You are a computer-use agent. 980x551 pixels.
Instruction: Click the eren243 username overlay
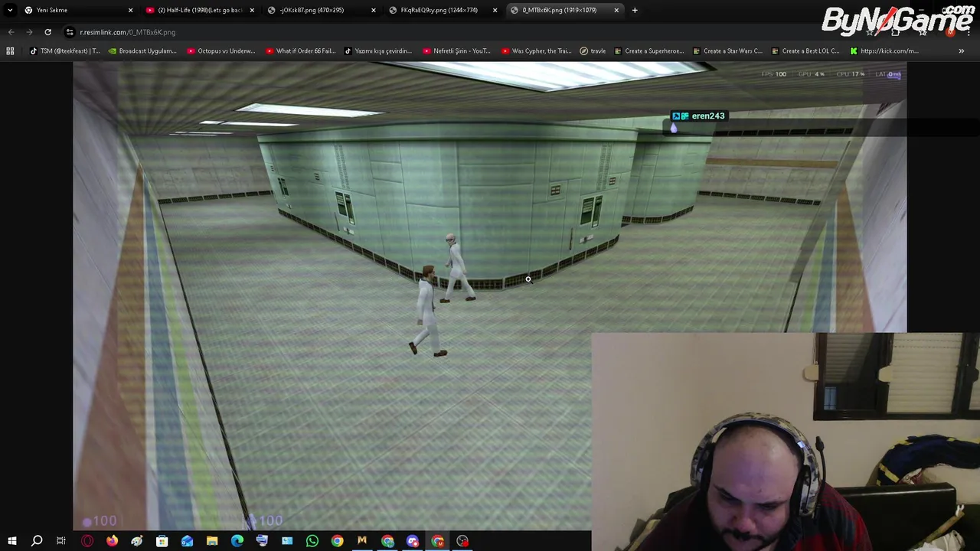pos(707,116)
